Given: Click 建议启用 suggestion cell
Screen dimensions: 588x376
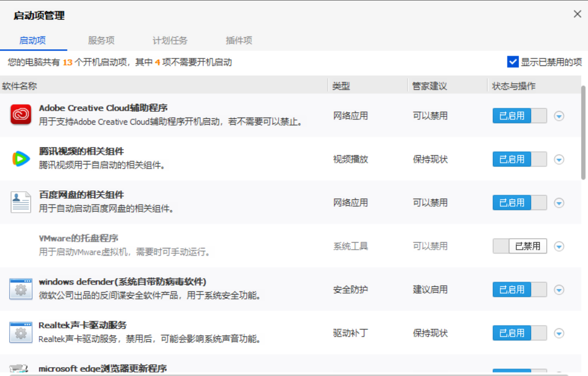Looking at the screenshot, I should pos(430,290).
